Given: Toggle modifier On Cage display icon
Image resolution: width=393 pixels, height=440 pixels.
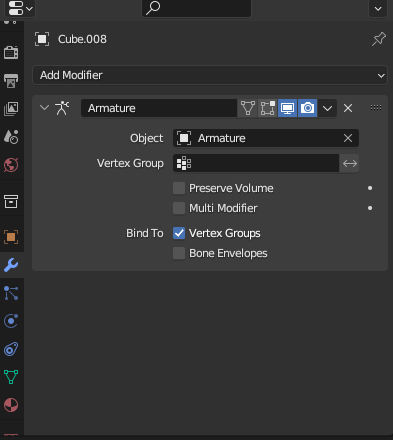Looking at the screenshot, I should coord(248,108).
